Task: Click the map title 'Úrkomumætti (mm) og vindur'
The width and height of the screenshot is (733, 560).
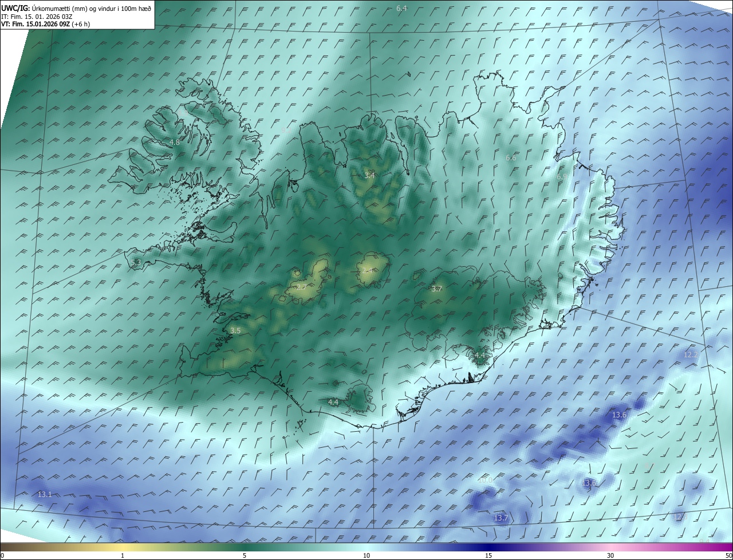Action: (91, 8)
